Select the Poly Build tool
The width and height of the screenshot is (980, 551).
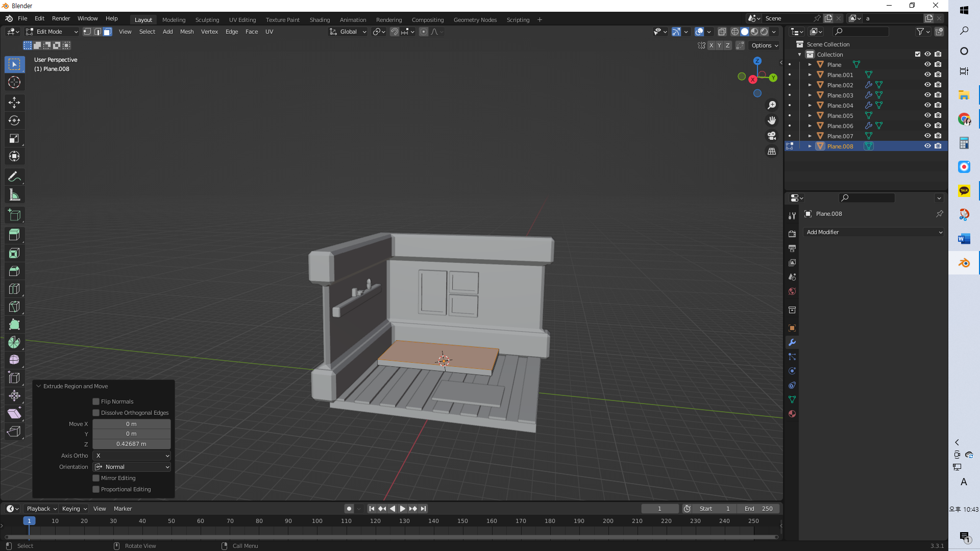tap(14, 324)
